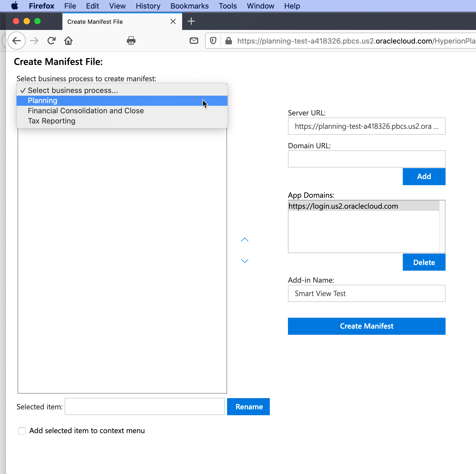Image resolution: width=476 pixels, height=474 pixels.
Task: Click the Create Manifest button
Action: click(x=366, y=326)
